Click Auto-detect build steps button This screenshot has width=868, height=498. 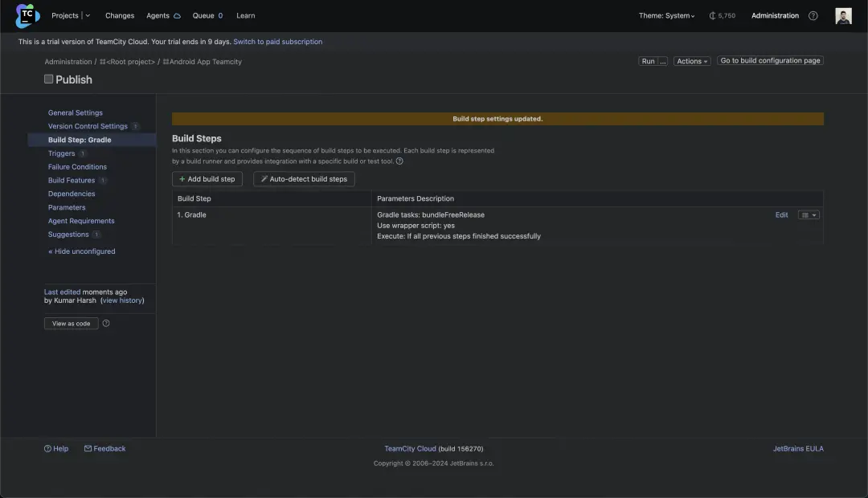pyautogui.click(x=304, y=179)
